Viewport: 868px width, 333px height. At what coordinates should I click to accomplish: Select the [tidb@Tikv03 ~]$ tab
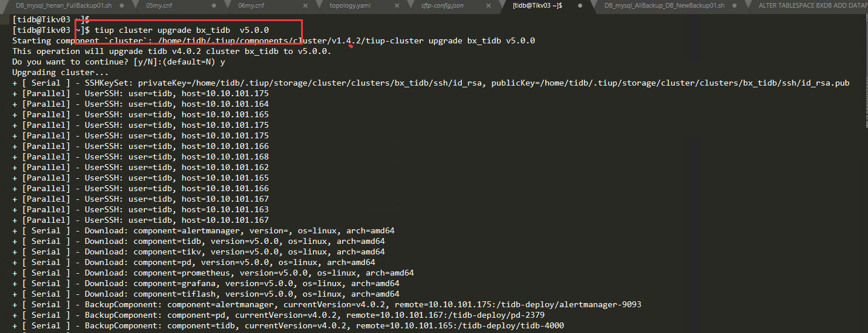tap(538, 5)
